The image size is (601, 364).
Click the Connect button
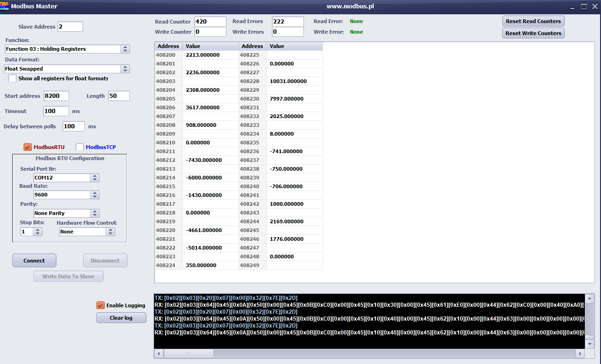coord(34,261)
